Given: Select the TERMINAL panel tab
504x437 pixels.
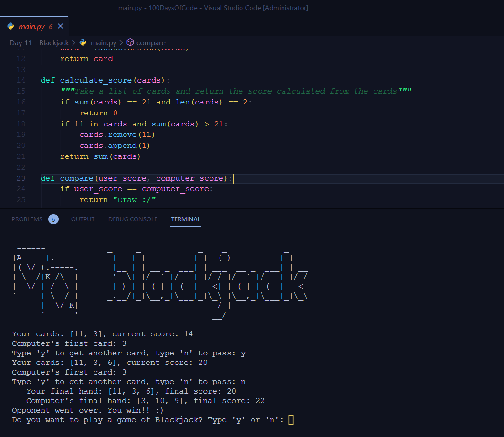Looking at the screenshot, I should point(186,219).
